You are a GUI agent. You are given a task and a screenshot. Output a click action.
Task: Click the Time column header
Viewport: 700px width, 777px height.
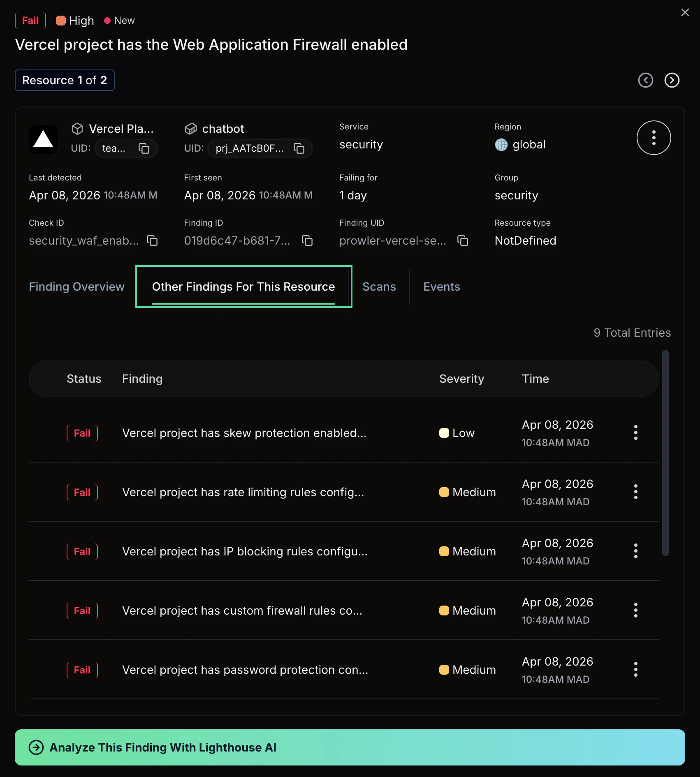(x=535, y=379)
